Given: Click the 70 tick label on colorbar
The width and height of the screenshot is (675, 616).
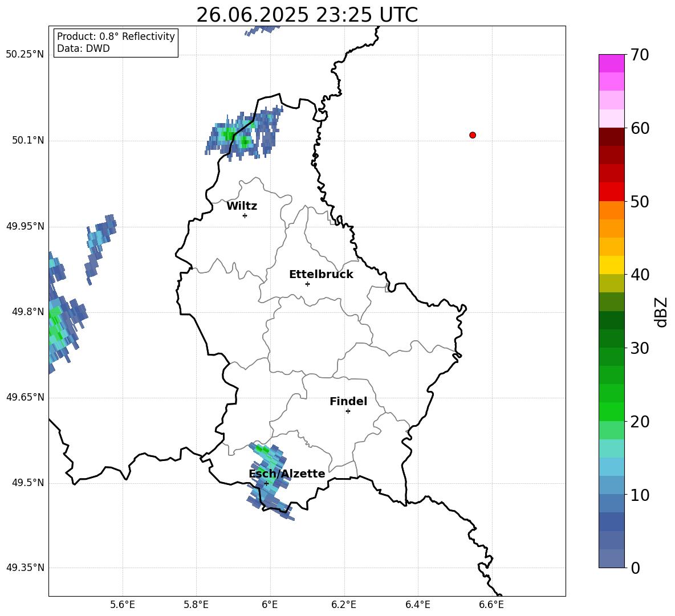Looking at the screenshot, I should (640, 55).
